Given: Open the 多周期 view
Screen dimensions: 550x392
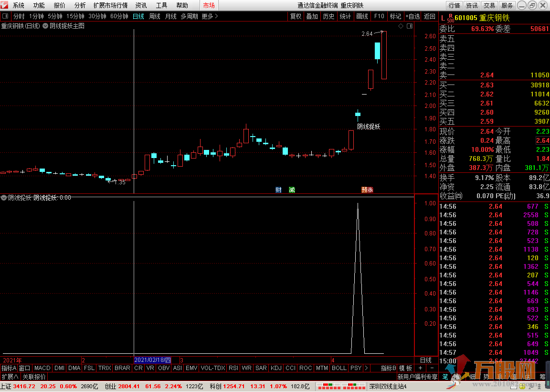Looking at the screenshot, I should point(190,16).
